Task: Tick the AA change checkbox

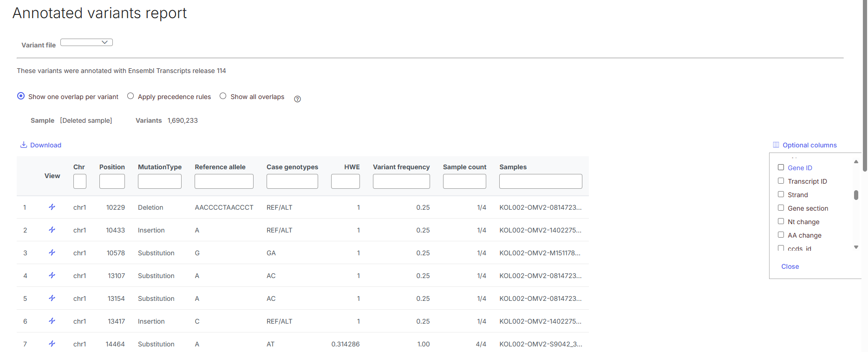Action: 781,235
